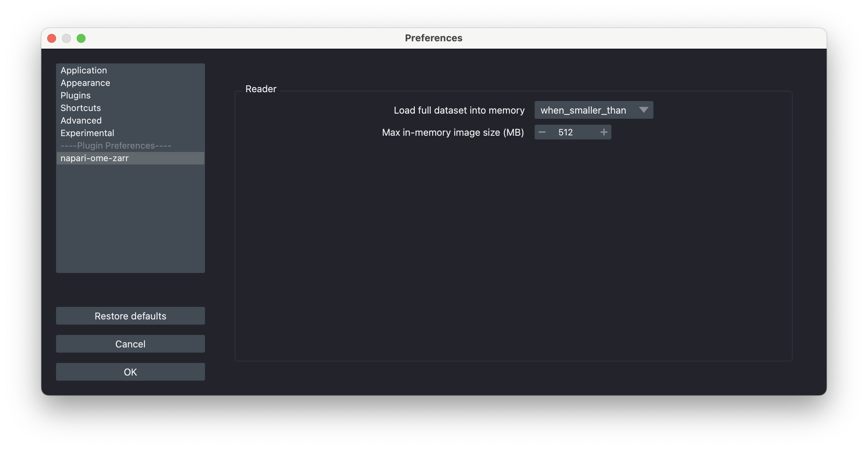Viewport: 868px width, 450px height.
Task: Click the 'Reader' group title
Action: tap(261, 89)
